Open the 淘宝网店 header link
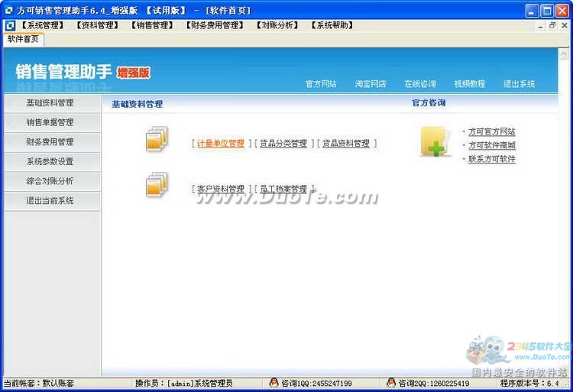Screen dimensions: 573x392 [x=371, y=83]
